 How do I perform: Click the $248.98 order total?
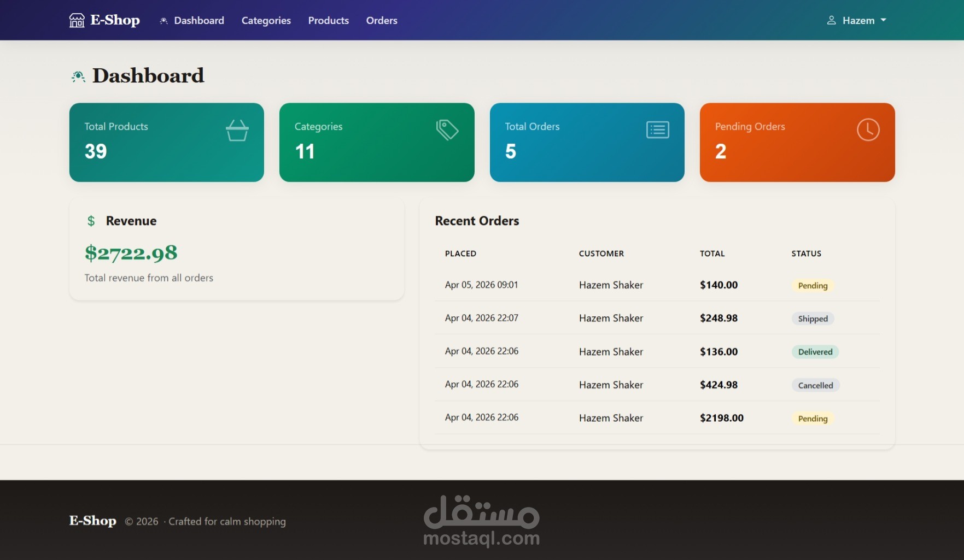(719, 318)
